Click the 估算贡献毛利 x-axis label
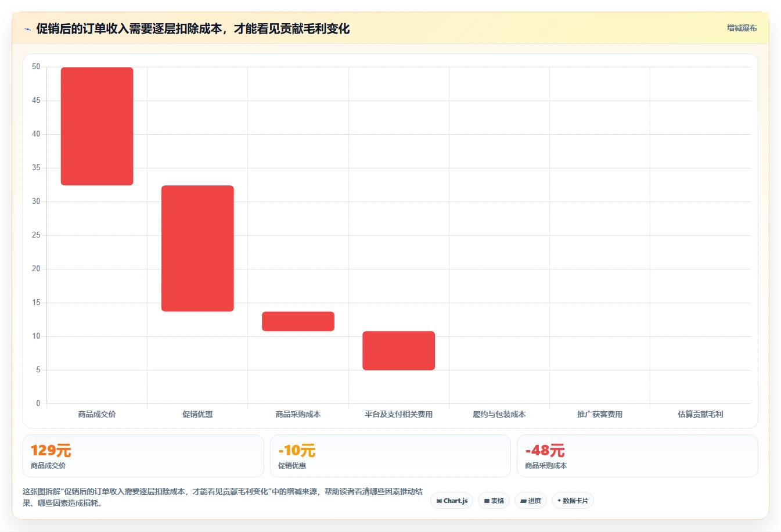The image size is (781, 532). pyautogui.click(x=700, y=414)
